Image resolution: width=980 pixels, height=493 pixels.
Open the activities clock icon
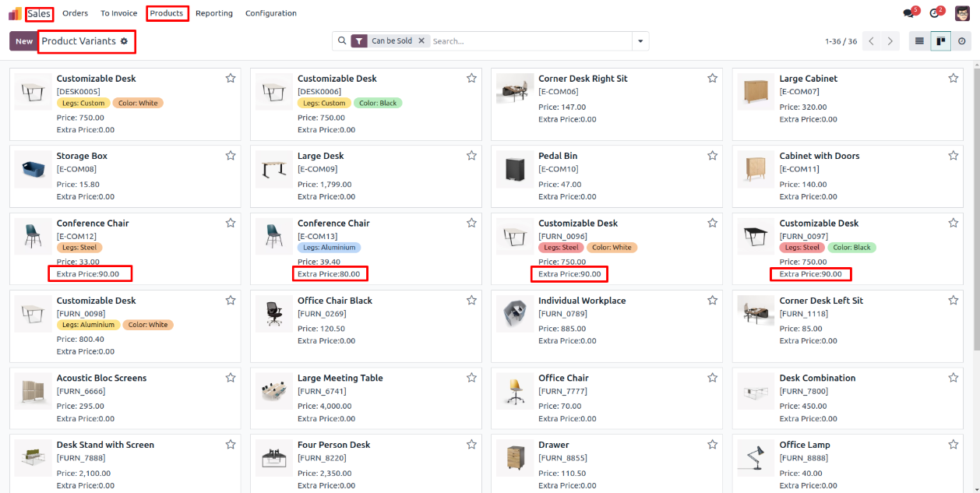[935, 13]
